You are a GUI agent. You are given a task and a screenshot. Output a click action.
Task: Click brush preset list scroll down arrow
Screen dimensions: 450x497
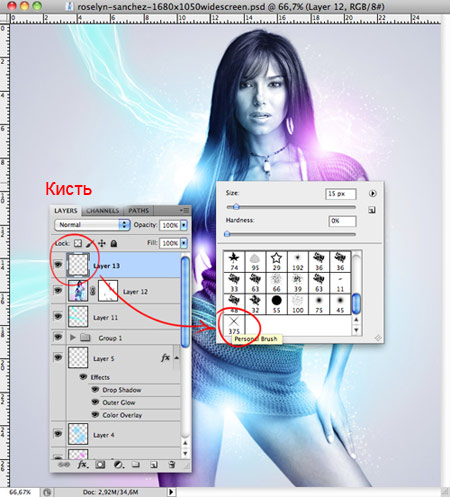point(356,330)
